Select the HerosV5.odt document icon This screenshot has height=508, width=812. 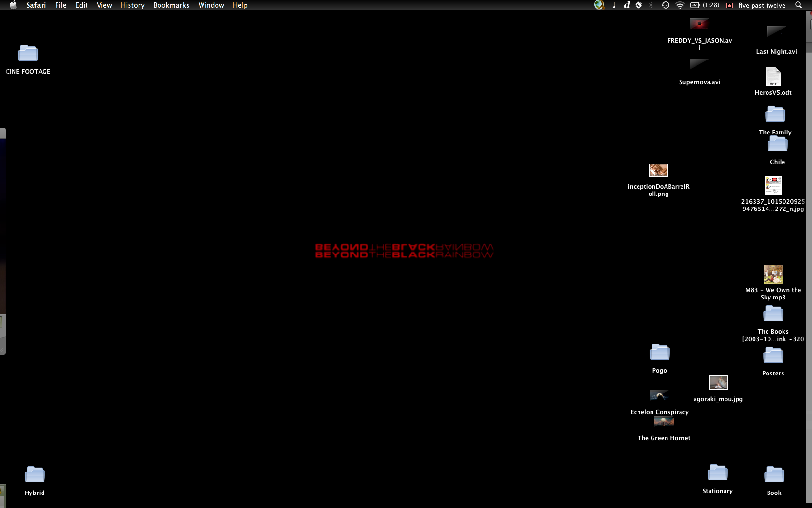click(x=773, y=76)
